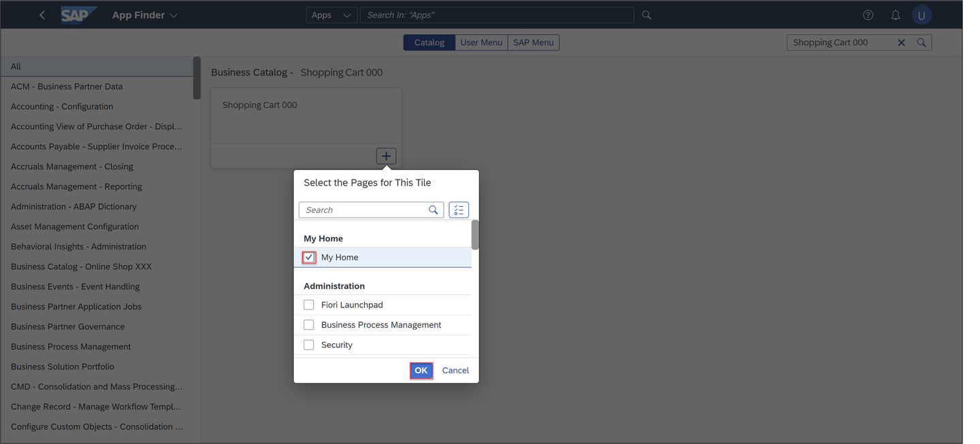This screenshot has width=980, height=444.
Task: Select Business Events - Event Handling
Action: point(97,287)
